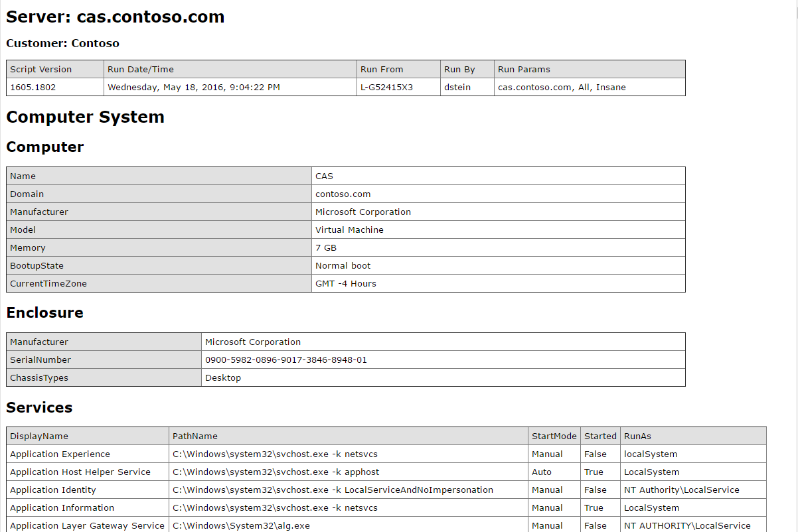Select the Script Version value 1605.1802
Viewport: 798px width, 532px height.
pos(33,87)
